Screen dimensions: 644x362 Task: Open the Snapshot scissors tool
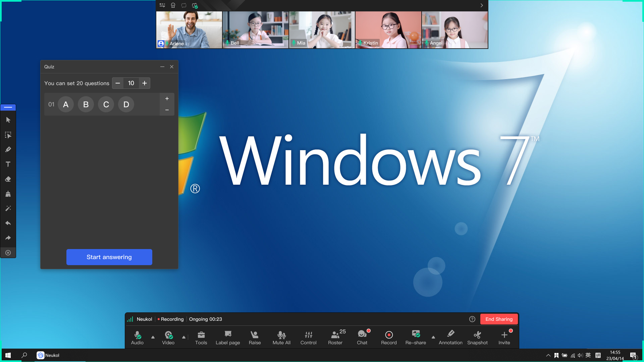(x=477, y=337)
